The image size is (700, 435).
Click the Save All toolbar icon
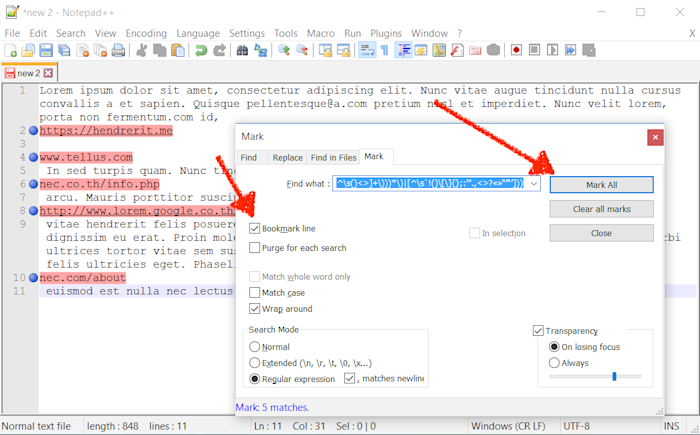[64, 50]
